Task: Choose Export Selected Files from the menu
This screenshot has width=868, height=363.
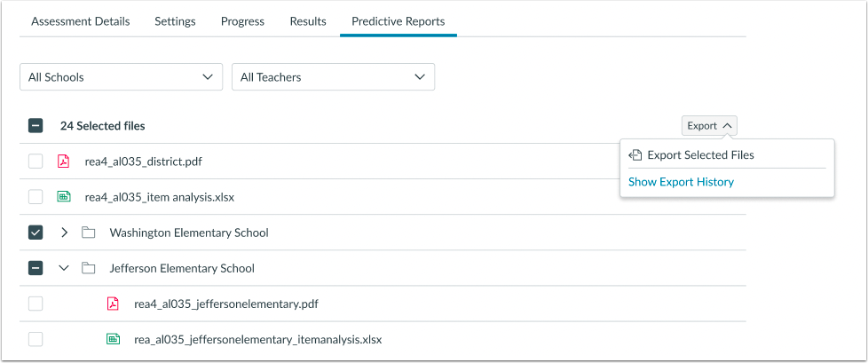Action: coord(700,155)
